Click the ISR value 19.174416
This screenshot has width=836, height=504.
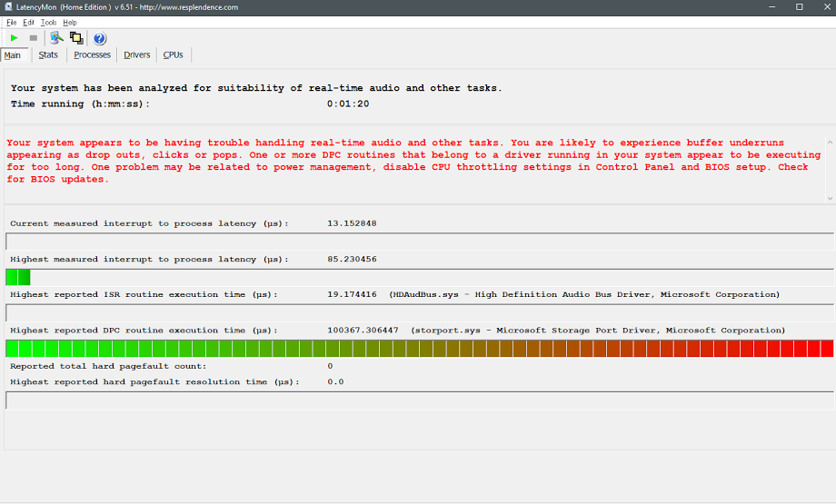click(x=352, y=294)
